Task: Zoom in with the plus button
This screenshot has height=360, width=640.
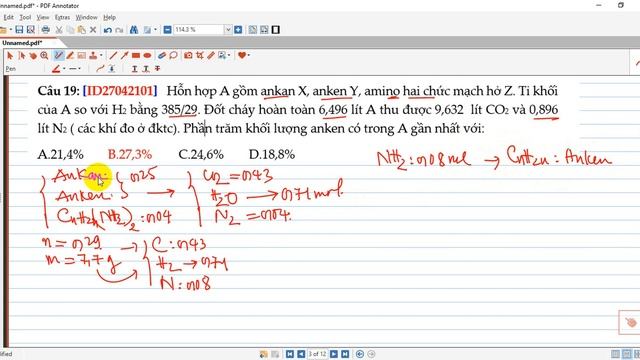Action: [238, 30]
